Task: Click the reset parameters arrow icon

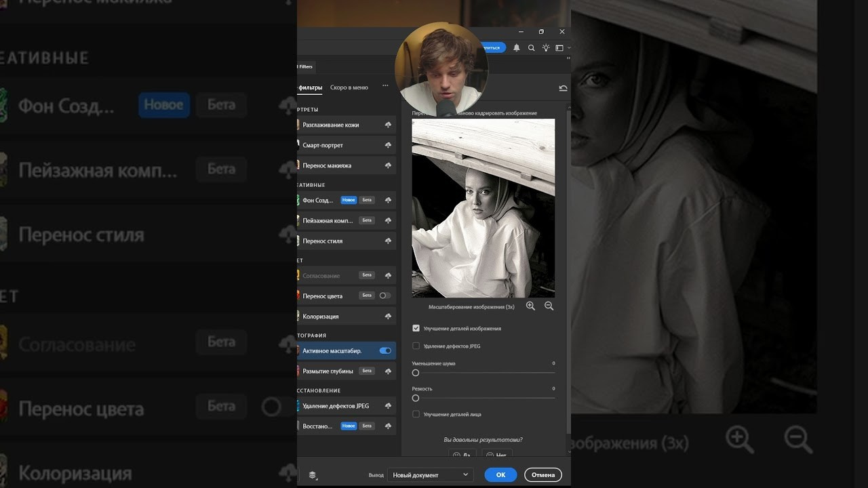Action: (x=563, y=88)
